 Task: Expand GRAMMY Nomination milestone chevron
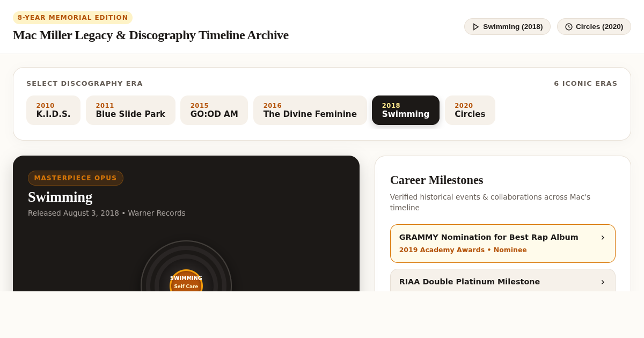603,237
